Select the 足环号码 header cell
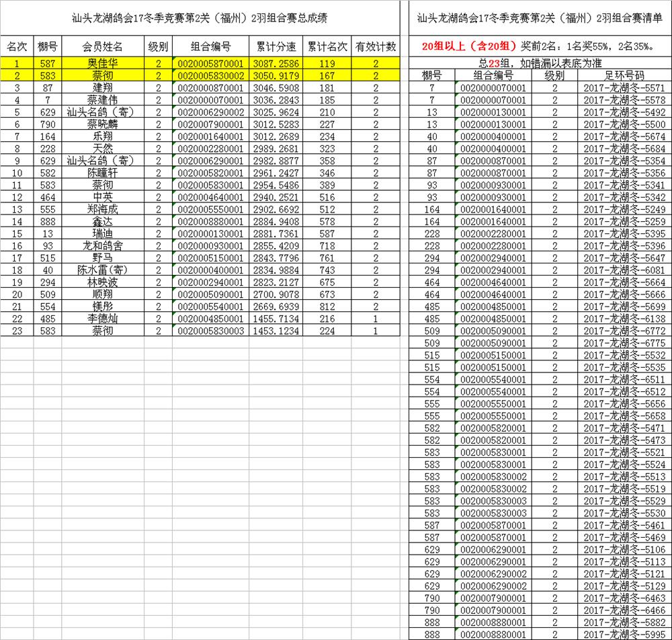This screenshot has height=640, width=672. click(x=624, y=75)
